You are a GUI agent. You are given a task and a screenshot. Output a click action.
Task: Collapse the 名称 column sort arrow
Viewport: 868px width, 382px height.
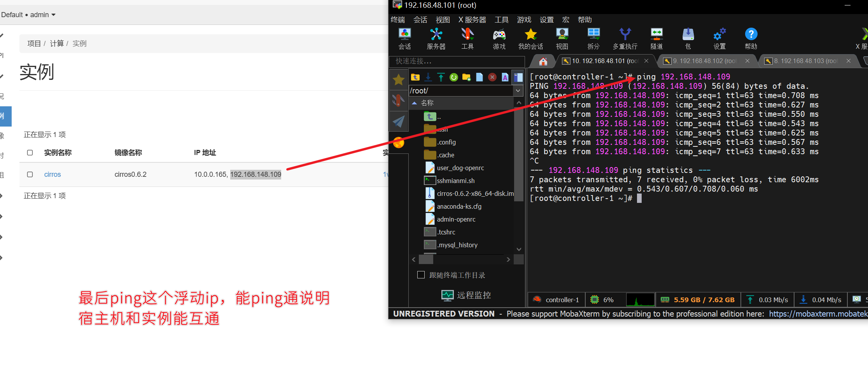coord(415,103)
